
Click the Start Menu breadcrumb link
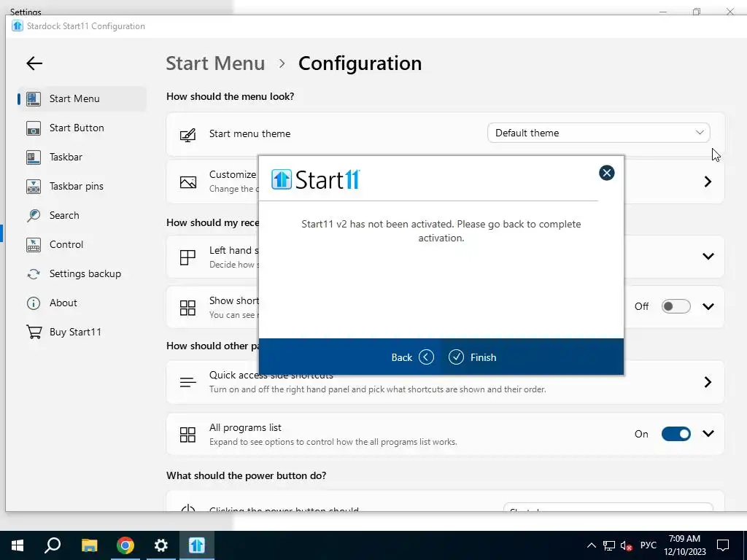pos(215,63)
